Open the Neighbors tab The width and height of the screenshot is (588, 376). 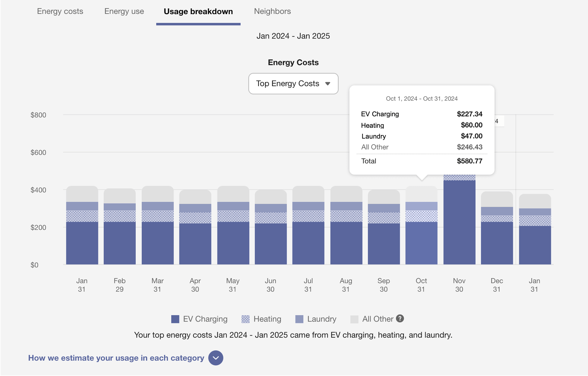[x=272, y=11]
